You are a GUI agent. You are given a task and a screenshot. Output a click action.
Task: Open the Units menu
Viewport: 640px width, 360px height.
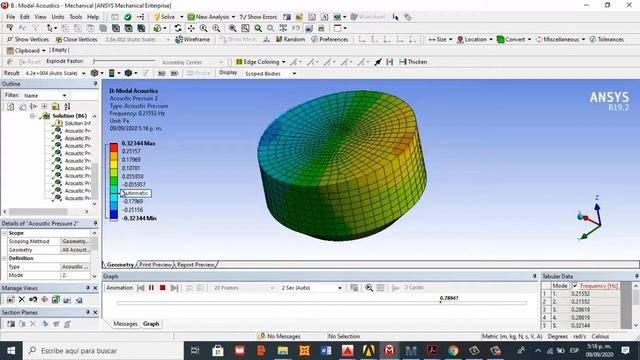[x=58, y=17]
